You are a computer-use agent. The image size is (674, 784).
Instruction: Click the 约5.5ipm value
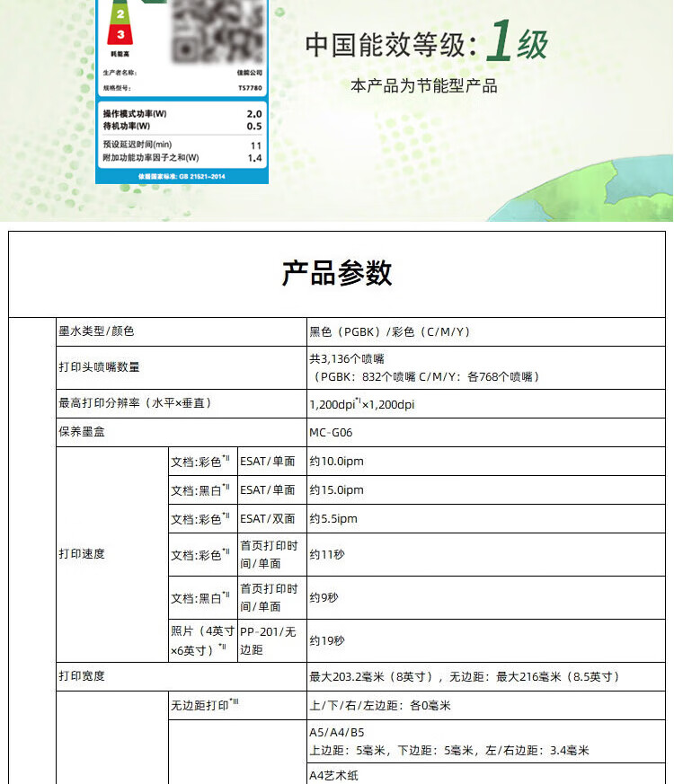click(333, 518)
